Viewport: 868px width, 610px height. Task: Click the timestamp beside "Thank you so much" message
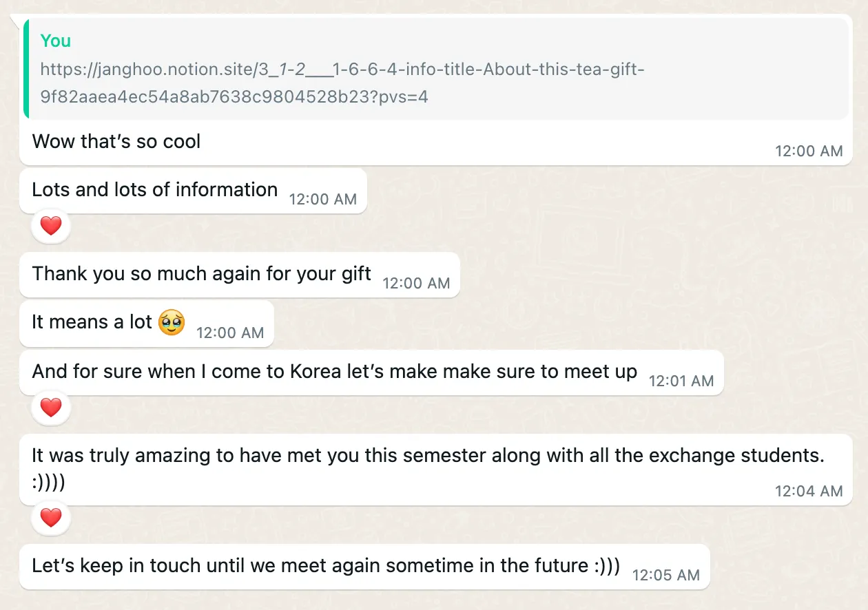(x=416, y=283)
